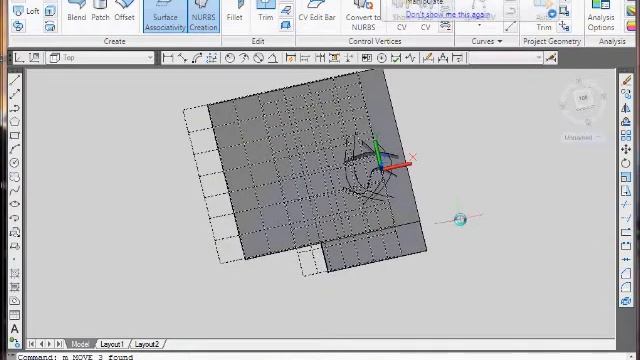The width and height of the screenshot is (640, 360).
Task: Select the Construction Line tool
Action: (x=15, y=94)
